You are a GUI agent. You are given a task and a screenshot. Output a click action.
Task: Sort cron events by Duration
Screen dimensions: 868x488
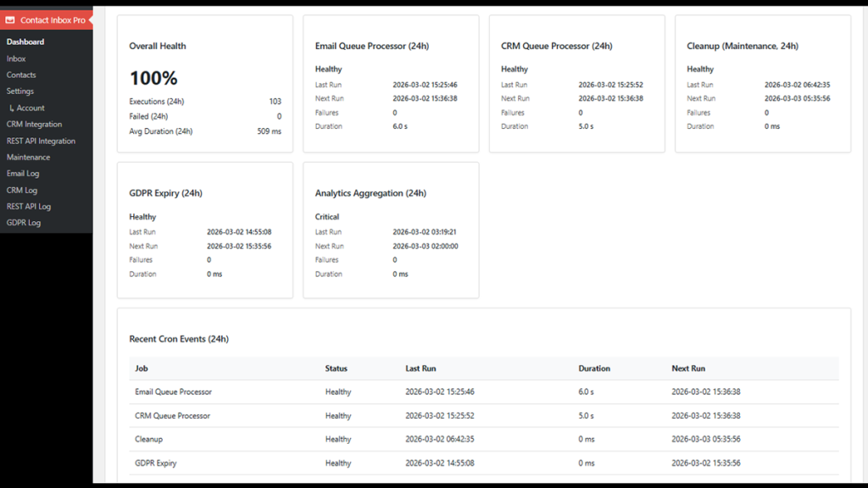coord(594,369)
